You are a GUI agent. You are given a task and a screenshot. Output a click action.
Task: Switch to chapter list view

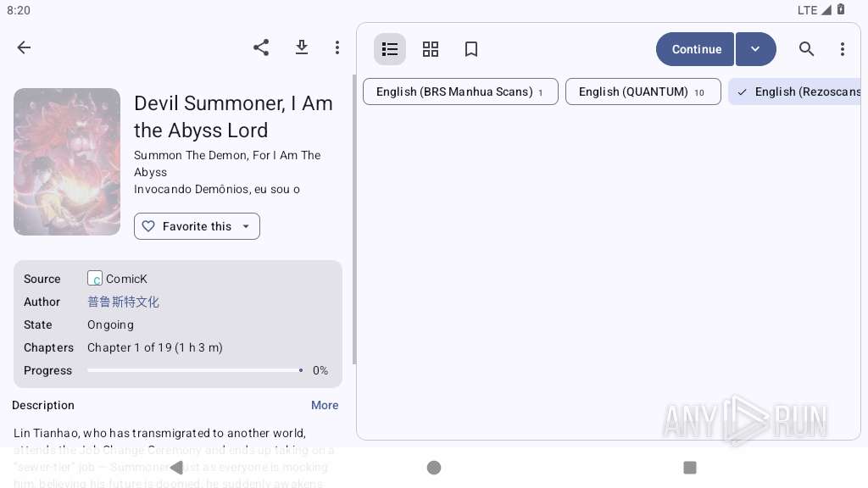coord(390,49)
